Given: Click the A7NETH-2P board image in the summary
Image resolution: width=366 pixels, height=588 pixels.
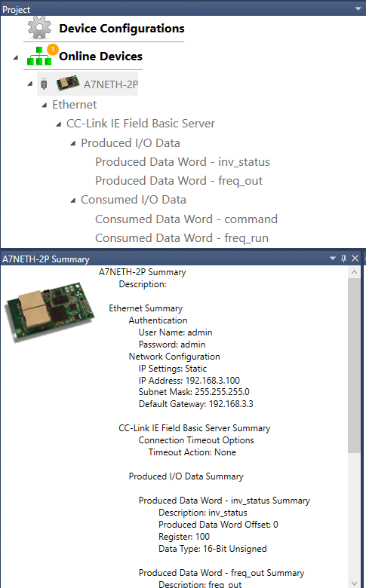Looking at the screenshot, I should click(x=49, y=311).
